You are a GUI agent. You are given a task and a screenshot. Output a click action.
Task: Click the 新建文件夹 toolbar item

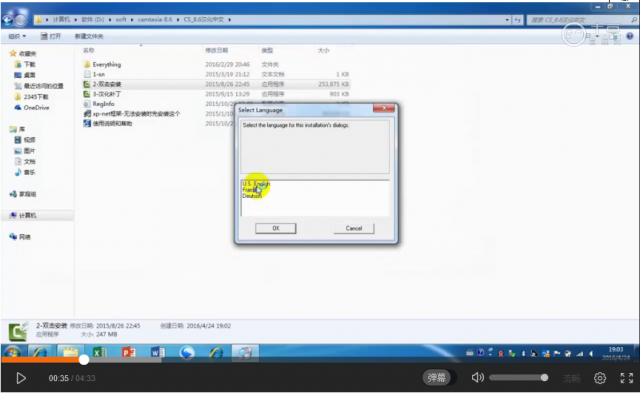tap(89, 36)
